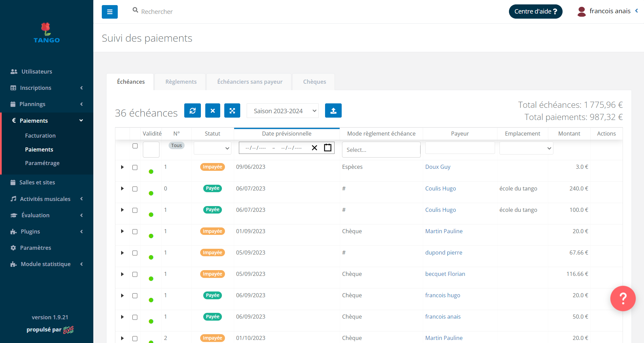Screen dimensions: 644x343
Task: Click the Tango rose logo
Action: pos(46,33)
